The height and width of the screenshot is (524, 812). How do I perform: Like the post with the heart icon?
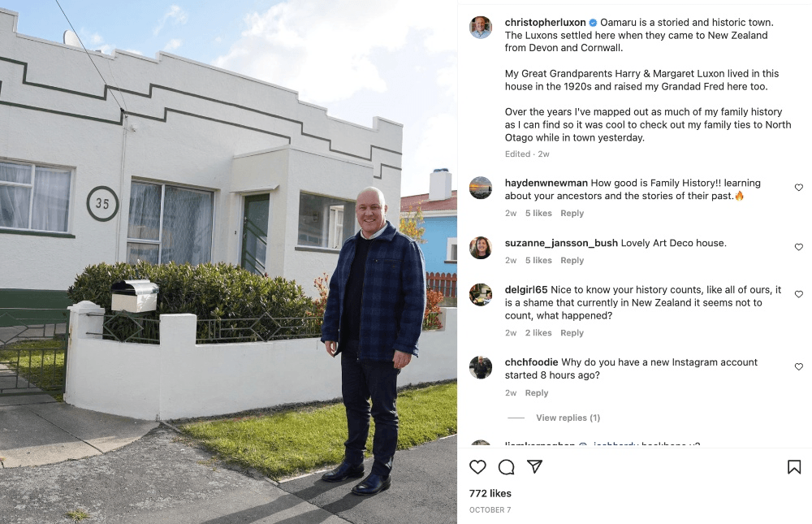pyautogui.click(x=477, y=467)
